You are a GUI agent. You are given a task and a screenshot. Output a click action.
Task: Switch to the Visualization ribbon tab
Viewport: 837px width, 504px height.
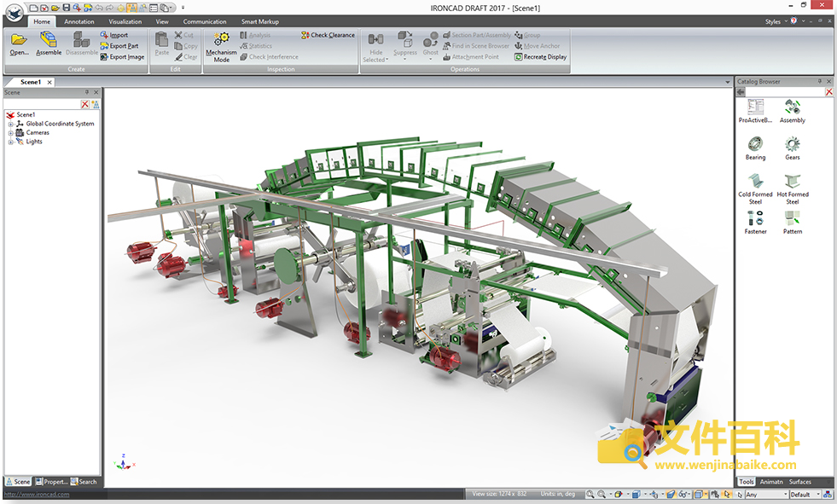125,21
